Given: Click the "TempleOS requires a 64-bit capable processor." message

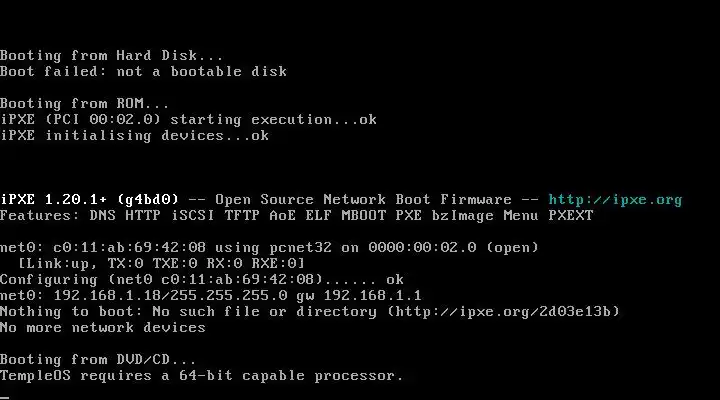Looking at the screenshot, I should point(201,375).
